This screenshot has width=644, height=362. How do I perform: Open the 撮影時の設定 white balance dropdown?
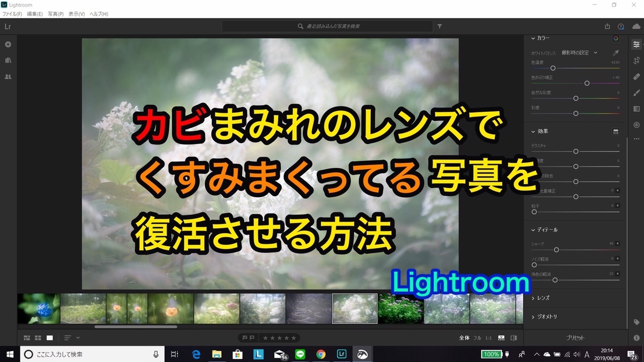(x=579, y=53)
